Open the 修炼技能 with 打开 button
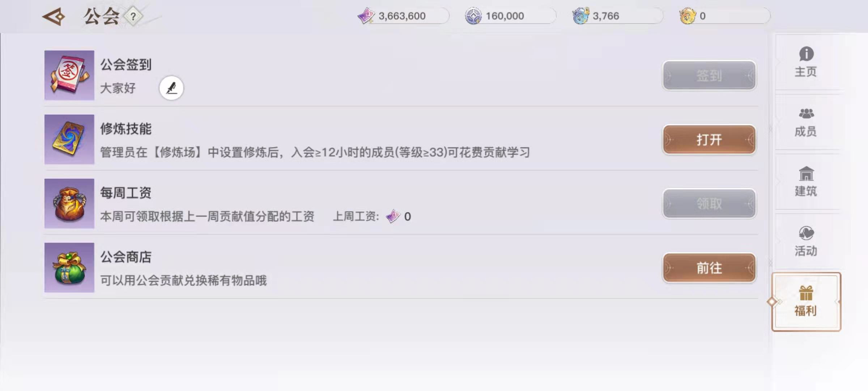 pos(709,139)
